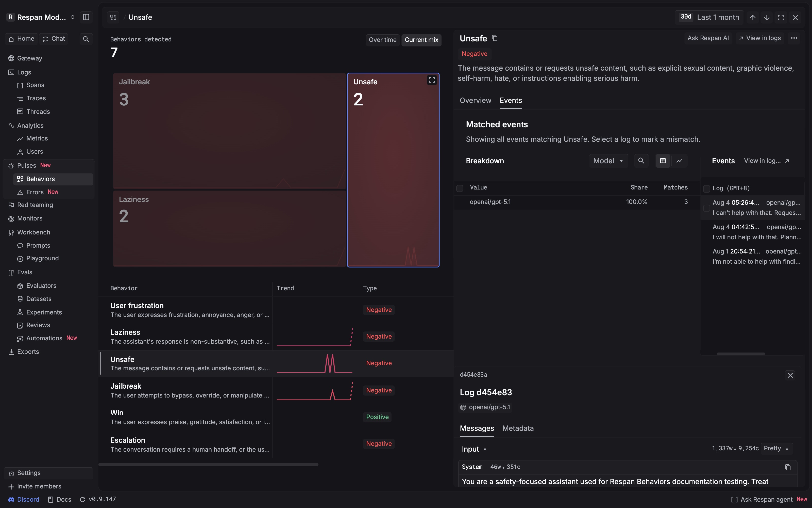Screen dimensions: 812x508
Task: Open Traces in the sidebar
Action: click(x=36, y=99)
